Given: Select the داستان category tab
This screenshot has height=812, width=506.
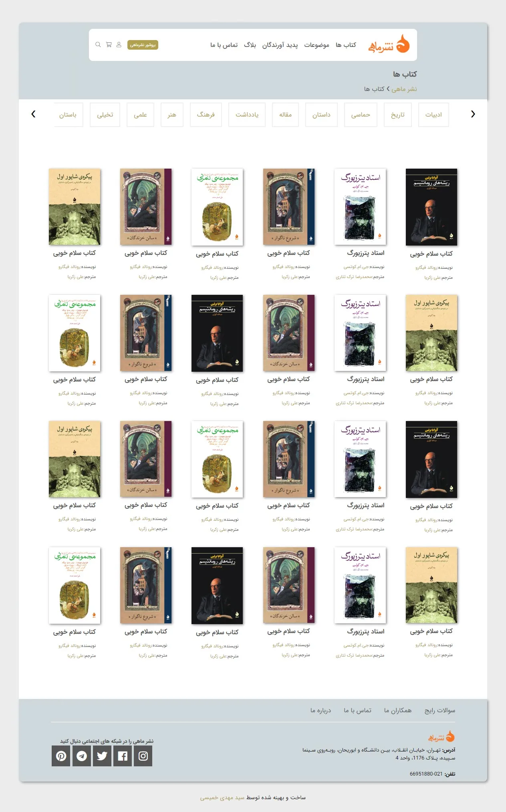Looking at the screenshot, I should click(x=321, y=115).
